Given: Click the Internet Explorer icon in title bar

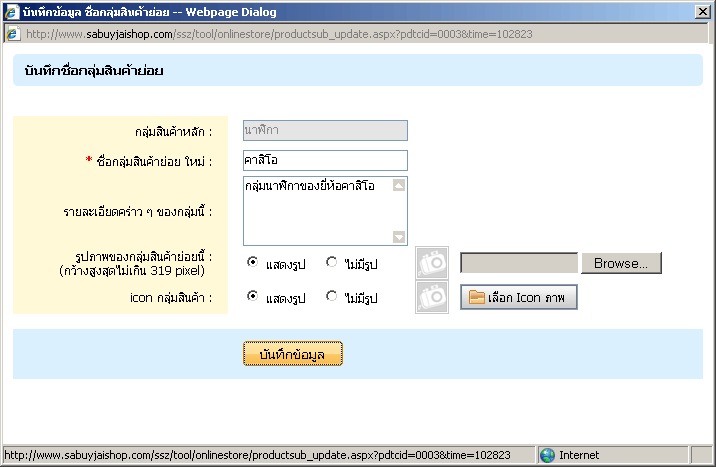Looking at the screenshot, I should [x=11, y=12].
